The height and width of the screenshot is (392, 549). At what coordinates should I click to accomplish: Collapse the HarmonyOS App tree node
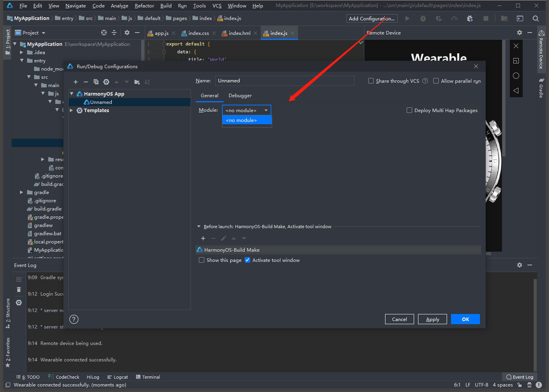click(72, 94)
